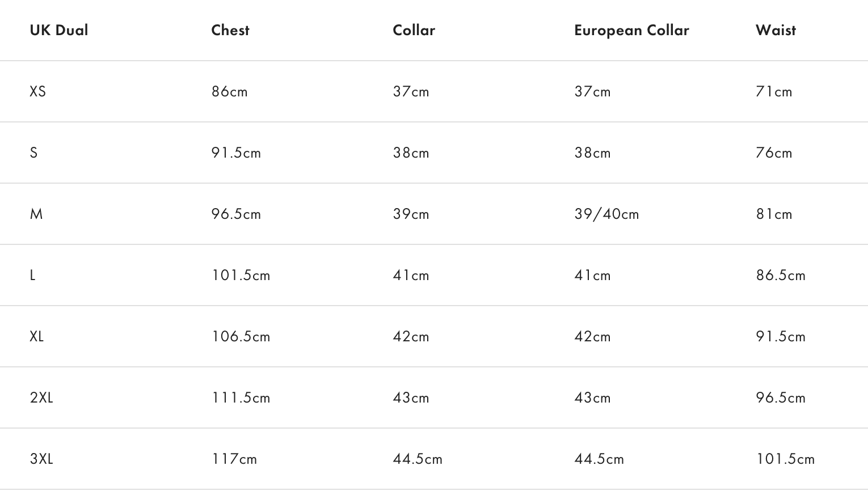
Task: Click the 111.5cm chest value for 2XL
Action: [x=241, y=398]
